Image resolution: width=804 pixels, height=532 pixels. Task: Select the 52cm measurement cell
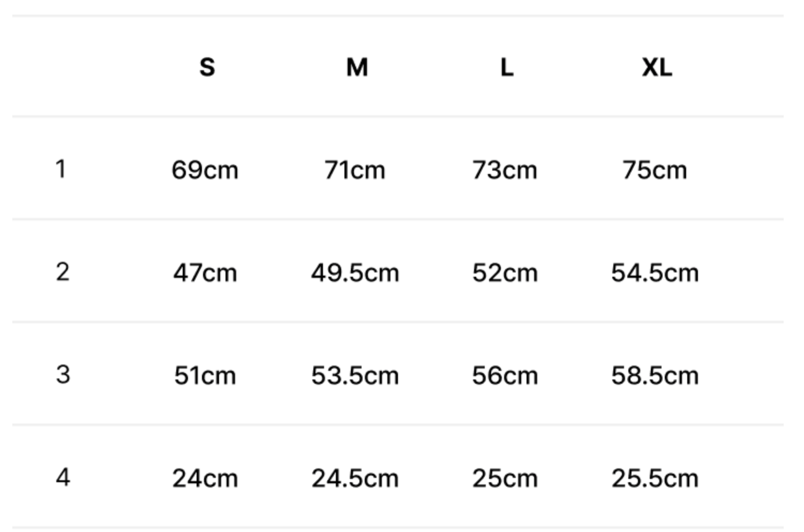click(505, 273)
